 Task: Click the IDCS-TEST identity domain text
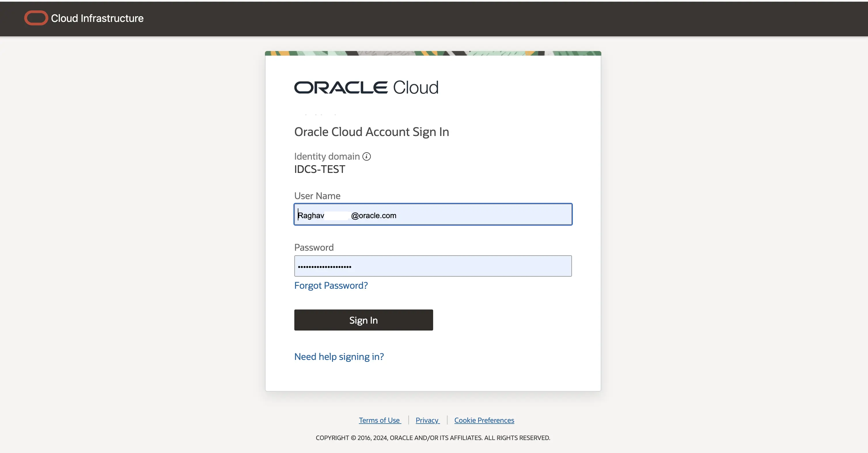[x=319, y=169]
